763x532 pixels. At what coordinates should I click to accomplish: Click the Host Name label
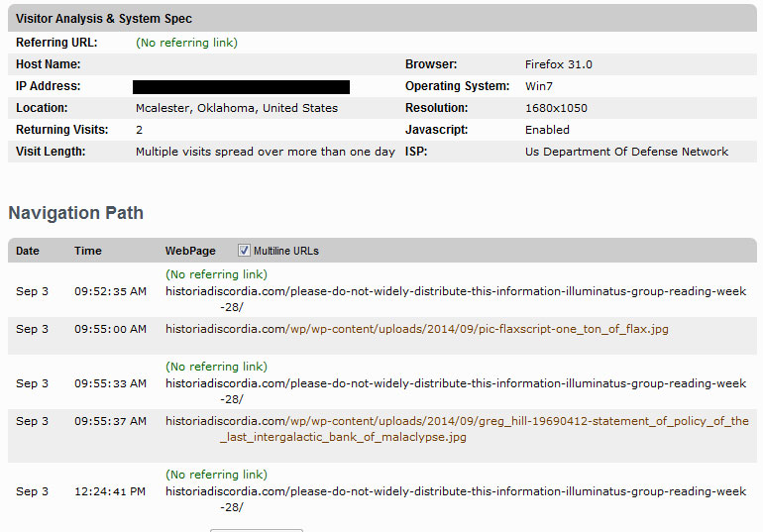pyautogui.click(x=49, y=64)
